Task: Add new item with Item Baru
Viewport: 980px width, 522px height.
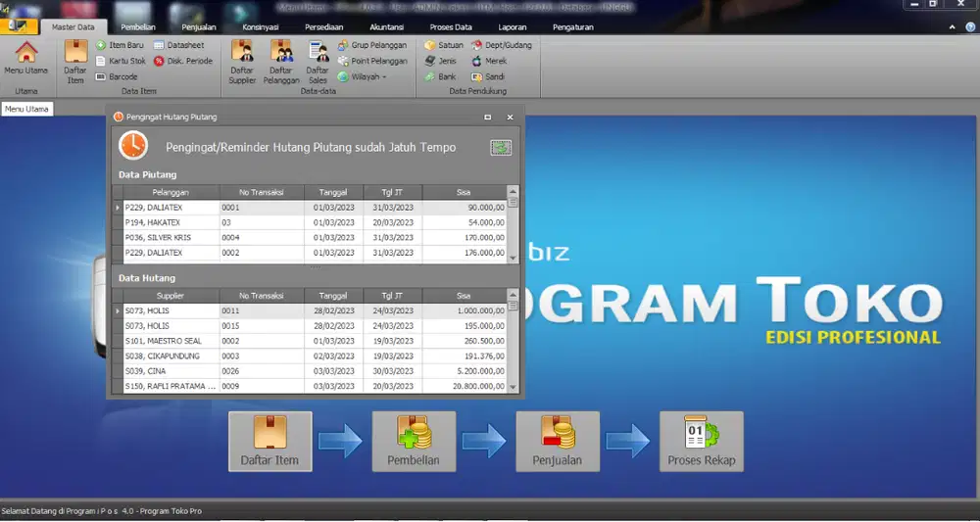Action: tap(121, 45)
